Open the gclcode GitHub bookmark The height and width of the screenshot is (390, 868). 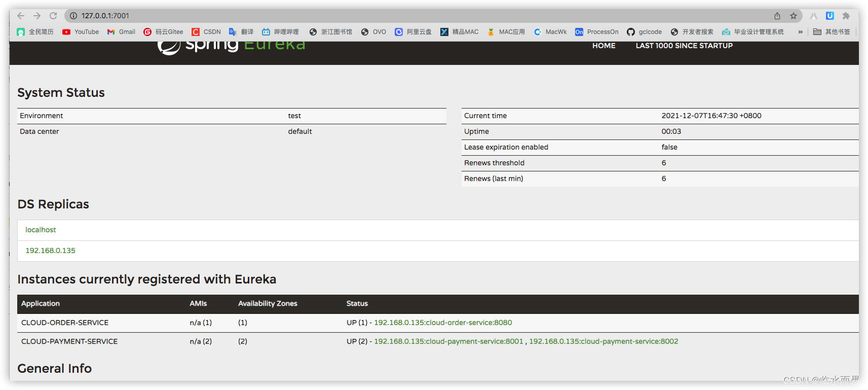[x=645, y=32]
